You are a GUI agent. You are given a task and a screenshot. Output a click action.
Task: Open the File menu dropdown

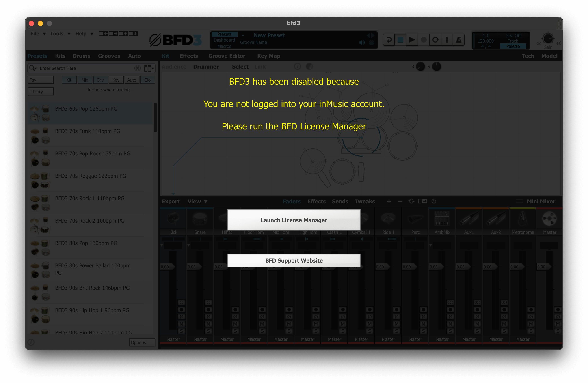[38, 34]
